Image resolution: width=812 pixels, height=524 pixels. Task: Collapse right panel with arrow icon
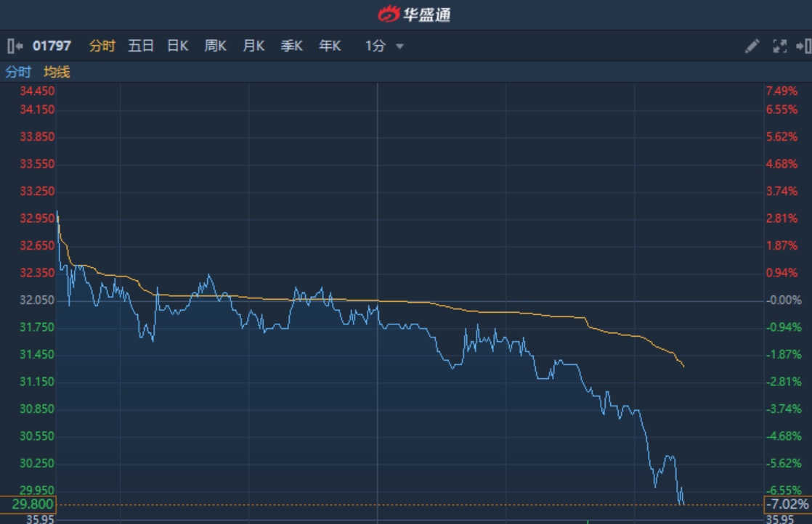803,46
